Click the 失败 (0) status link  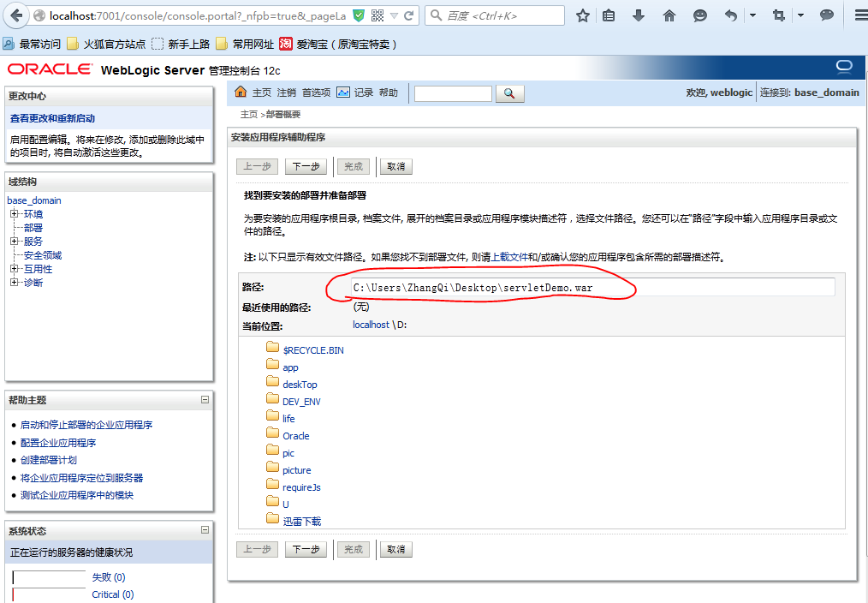109,577
